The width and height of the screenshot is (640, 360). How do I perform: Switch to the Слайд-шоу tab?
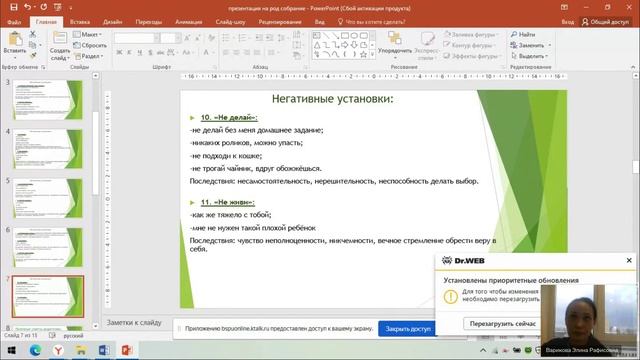230,22
